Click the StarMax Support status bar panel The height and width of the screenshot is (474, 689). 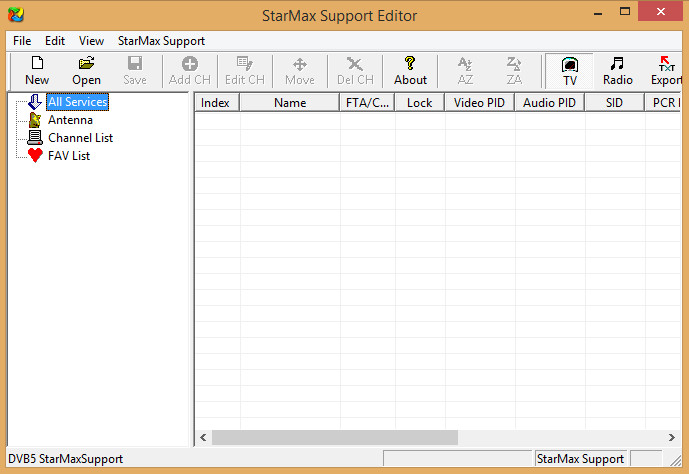coord(580,459)
